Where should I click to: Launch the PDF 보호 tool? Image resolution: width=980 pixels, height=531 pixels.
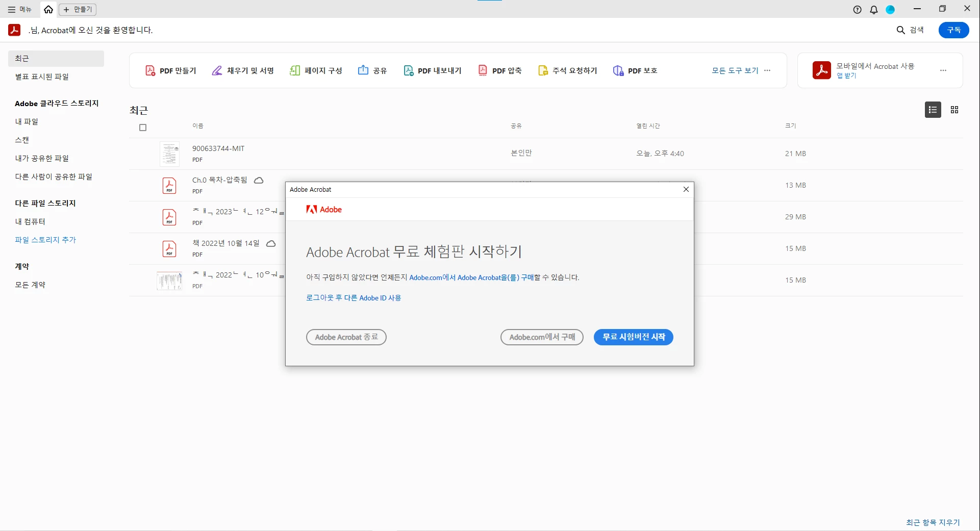click(635, 70)
